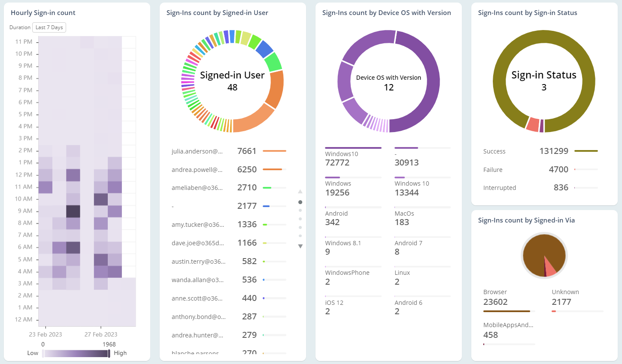Click the scroll-up arrow beside the user list
This screenshot has width=622, height=364.
pyautogui.click(x=300, y=191)
